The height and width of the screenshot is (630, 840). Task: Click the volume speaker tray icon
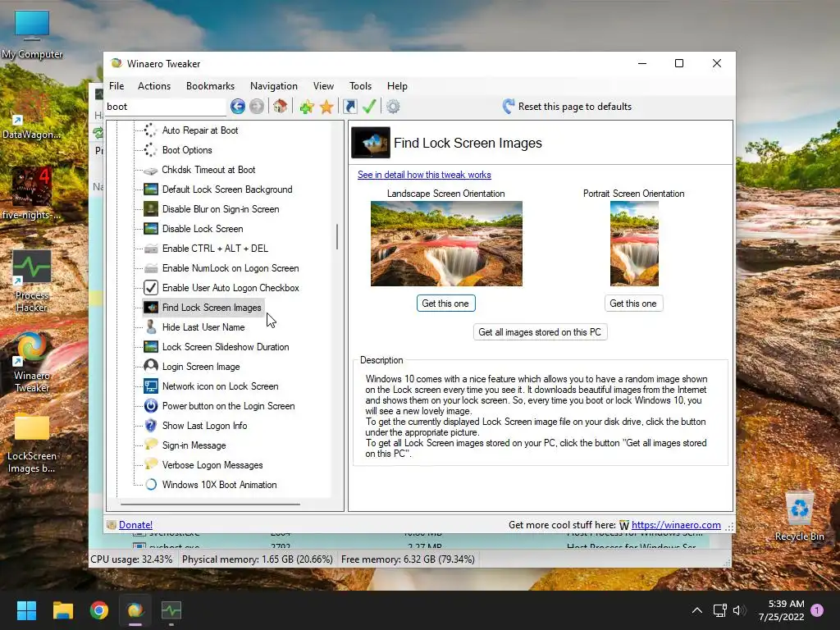click(739, 610)
